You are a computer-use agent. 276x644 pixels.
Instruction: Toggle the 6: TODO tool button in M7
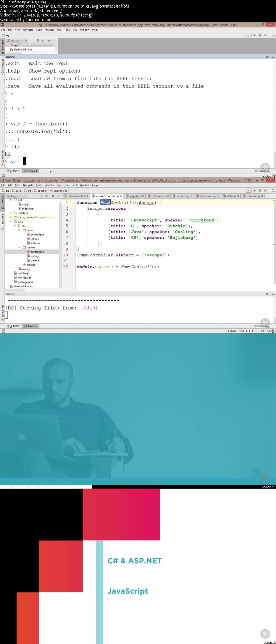13,326
